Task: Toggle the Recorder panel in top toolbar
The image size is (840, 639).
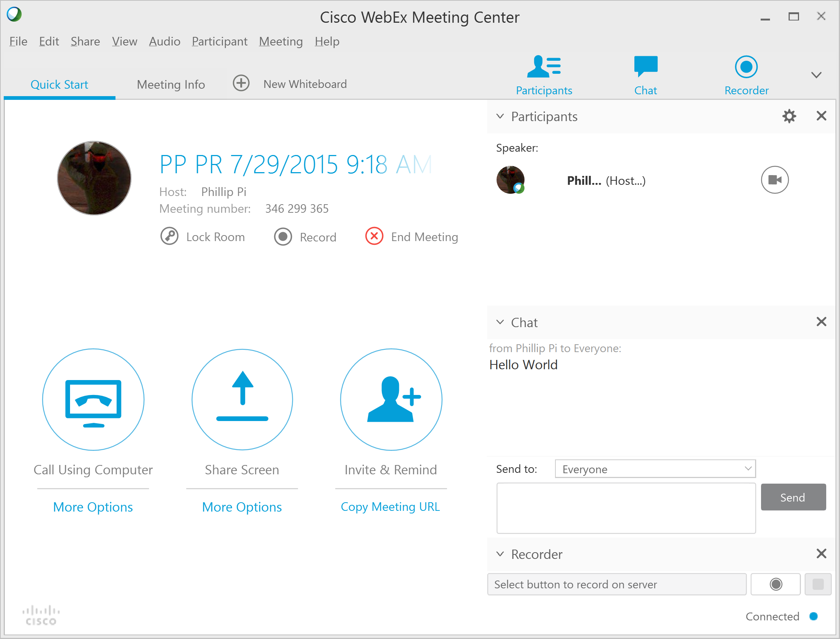Action: click(x=746, y=75)
